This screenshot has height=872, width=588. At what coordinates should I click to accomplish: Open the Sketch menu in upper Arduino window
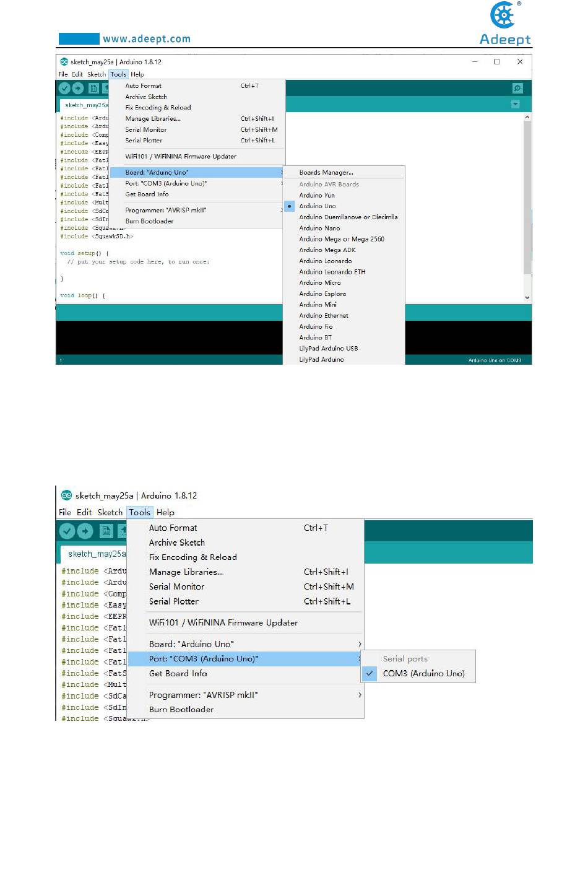pyautogui.click(x=97, y=74)
